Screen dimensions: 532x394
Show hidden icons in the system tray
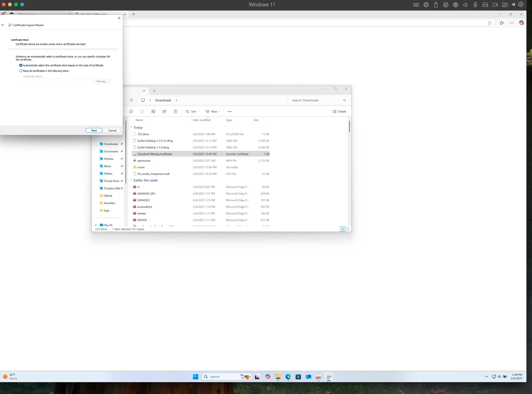coord(486,377)
